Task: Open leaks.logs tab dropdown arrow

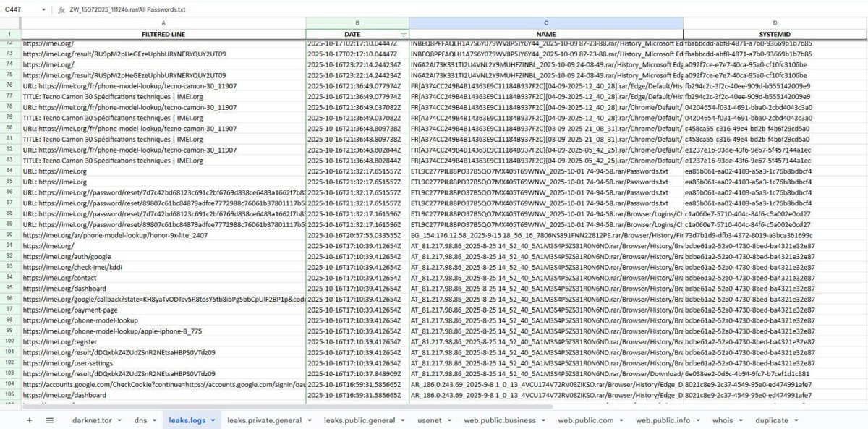Action: pos(213,420)
